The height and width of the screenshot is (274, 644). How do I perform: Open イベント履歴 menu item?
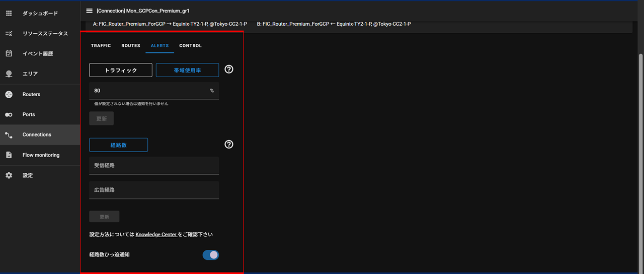click(x=38, y=53)
